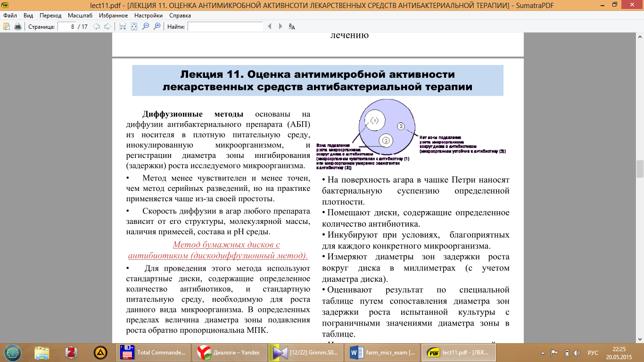Screen dimensions: 644x362
Task: Click total pages '/ 17' label
Action: pyautogui.click(x=83, y=27)
